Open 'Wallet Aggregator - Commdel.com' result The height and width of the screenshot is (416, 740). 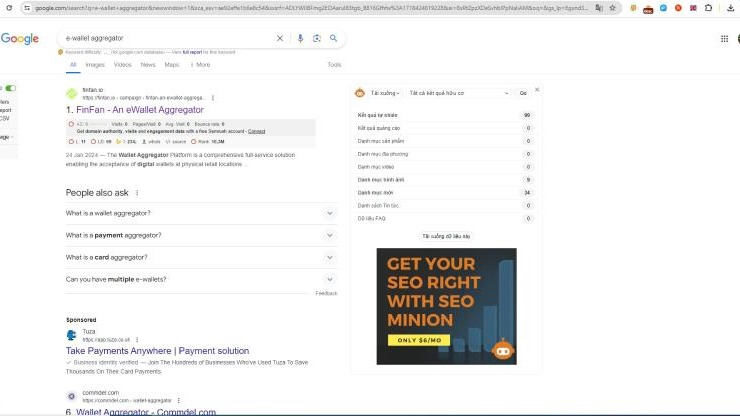pos(146,412)
